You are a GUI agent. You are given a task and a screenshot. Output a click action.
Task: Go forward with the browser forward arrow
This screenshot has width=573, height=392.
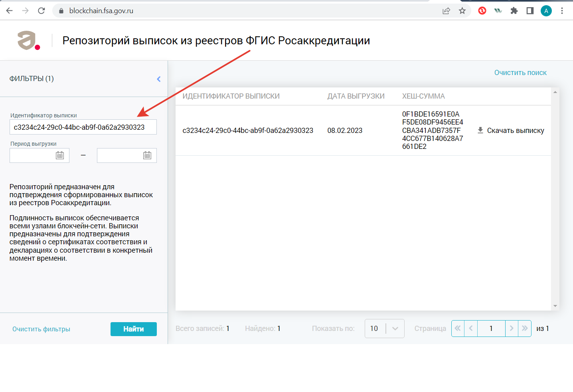click(x=26, y=11)
